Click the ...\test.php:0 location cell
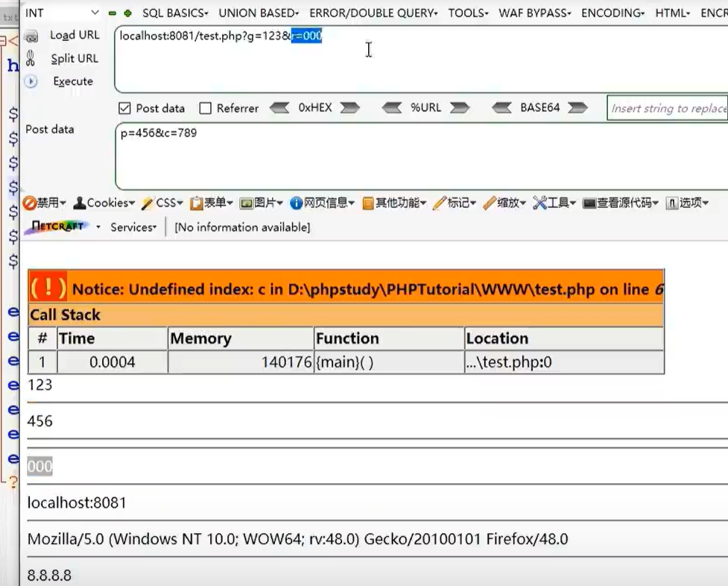This screenshot has width=728, height=586. tap(564, 362)
